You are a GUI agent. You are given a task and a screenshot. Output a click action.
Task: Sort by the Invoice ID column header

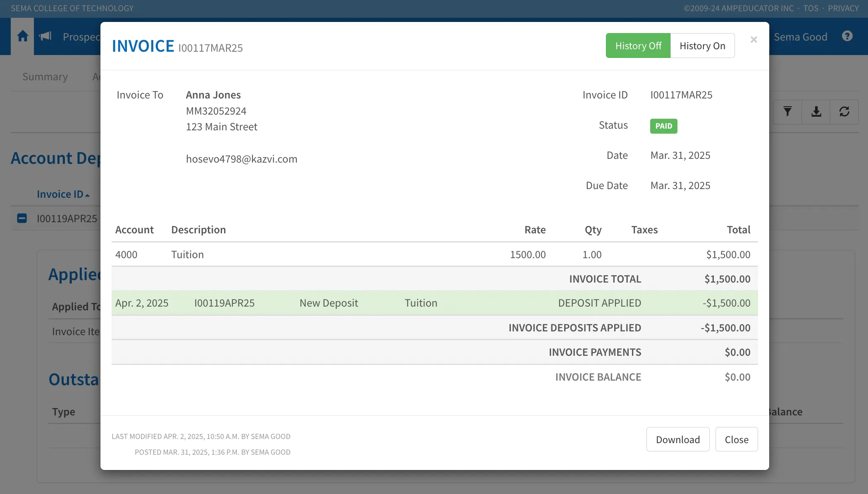coord(63,194)
